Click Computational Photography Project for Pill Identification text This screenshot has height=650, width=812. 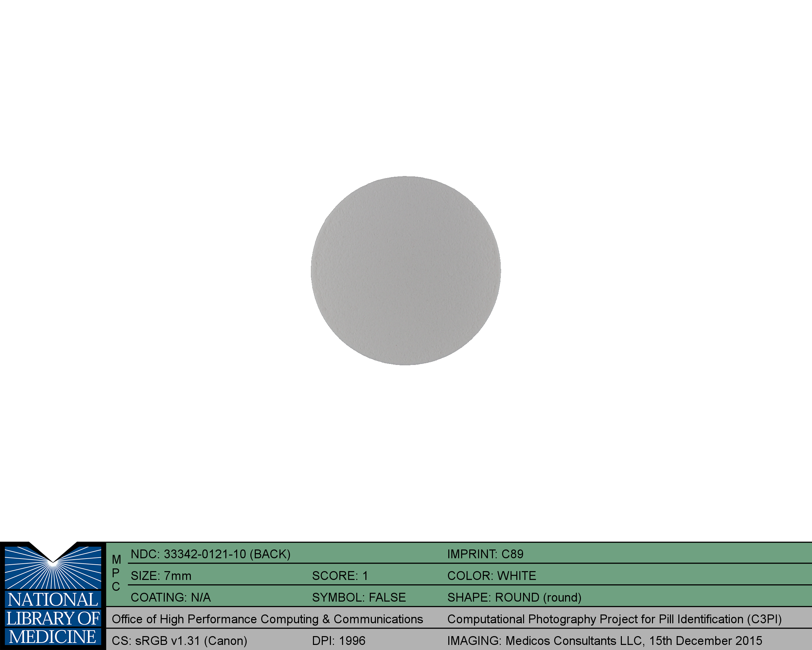tap(614, 619)
